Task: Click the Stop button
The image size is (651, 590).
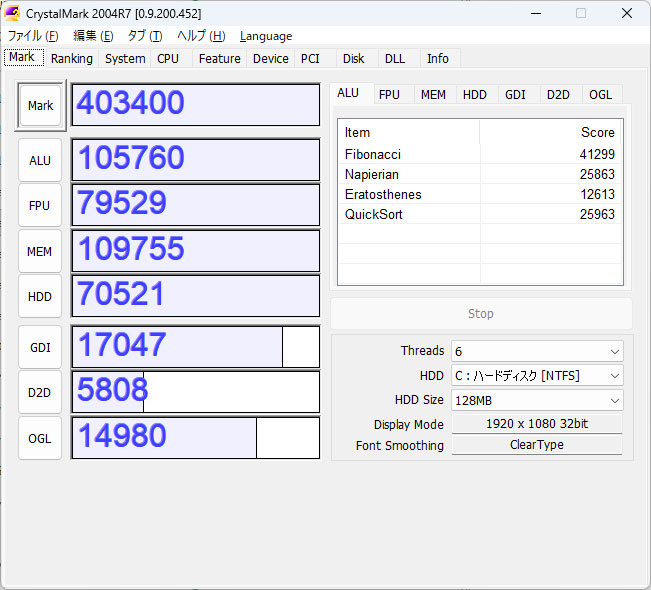Action: point(481,314)
